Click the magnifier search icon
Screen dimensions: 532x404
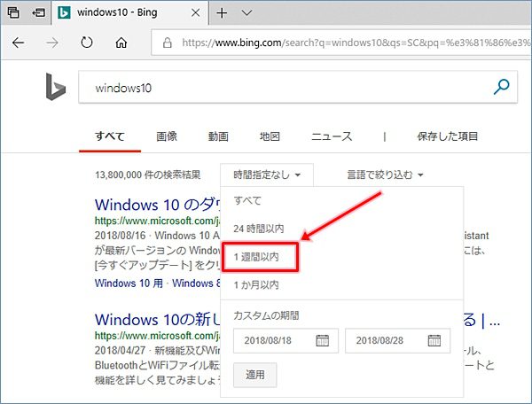click(502, 87)
